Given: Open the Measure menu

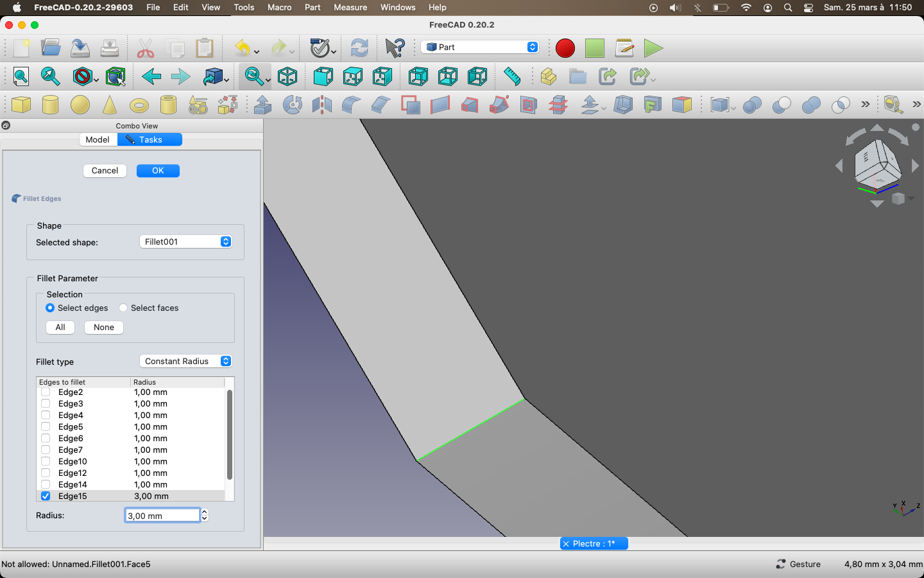Looking at the screenshot, I should coord(350,7).
